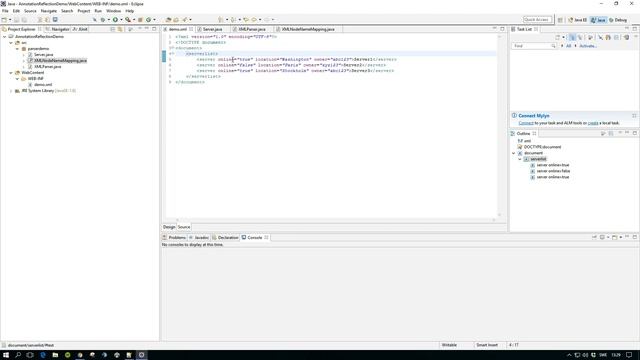The height and width of the screenshot is (360, 640).
Task: Click the Save toolbar icon
Action: [16, 20]
